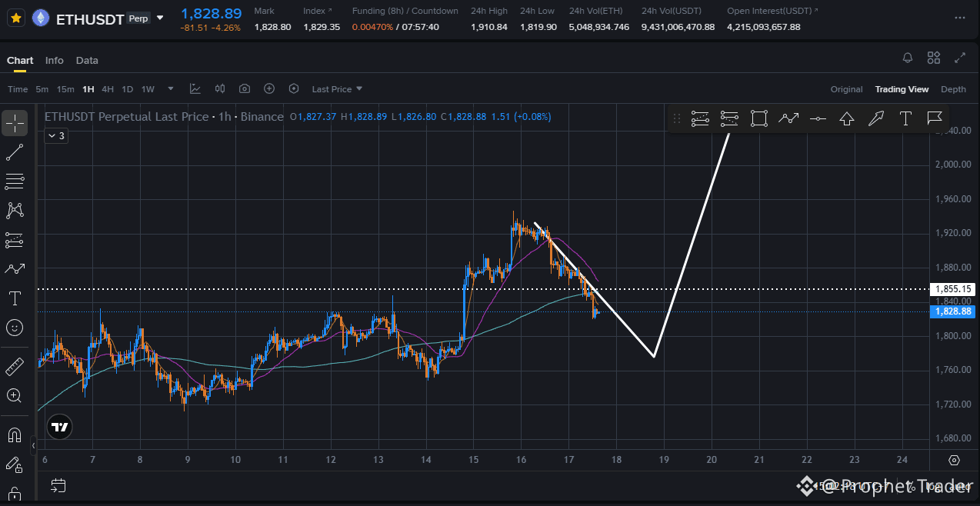Click the TradingView logo badge

[x=59, y=427]
